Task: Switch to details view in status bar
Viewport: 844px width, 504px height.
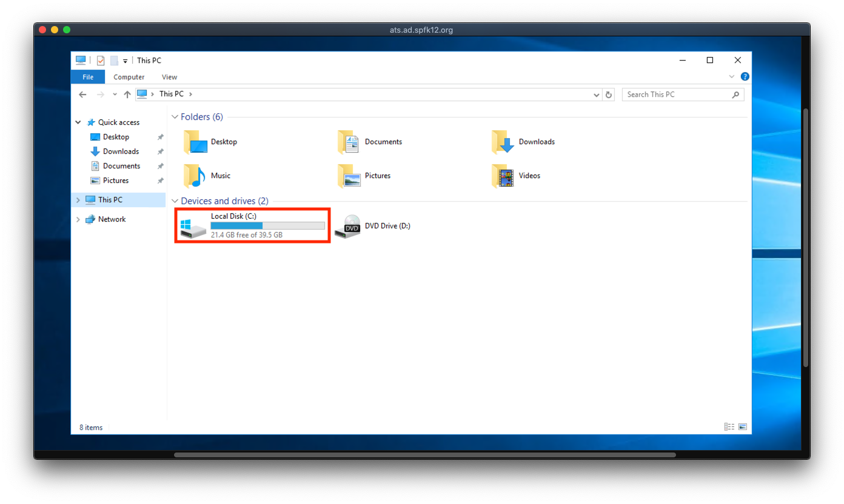Action: click(729, 427)
